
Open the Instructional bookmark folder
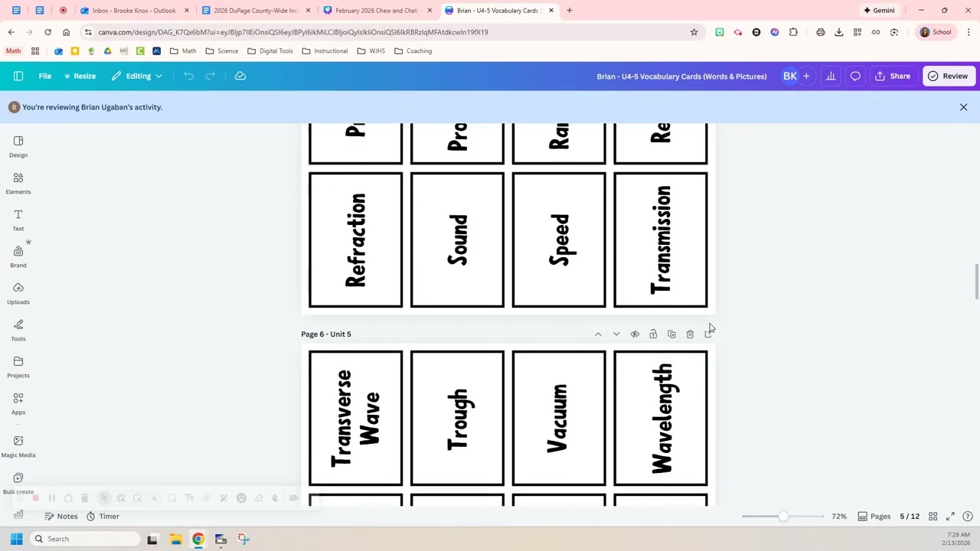tap(325, 51)
